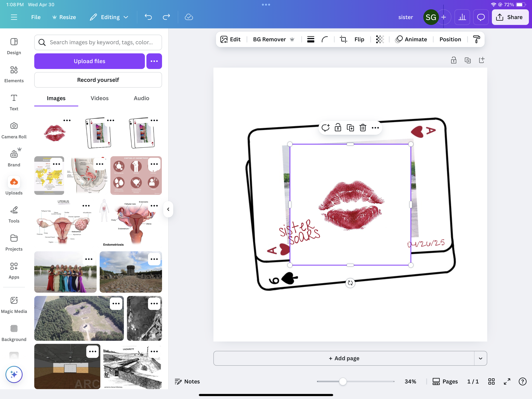Viewport: 532px width, 399px height.
Task: Open options for UTERUS diagram thumbnail
Action: 86,206
